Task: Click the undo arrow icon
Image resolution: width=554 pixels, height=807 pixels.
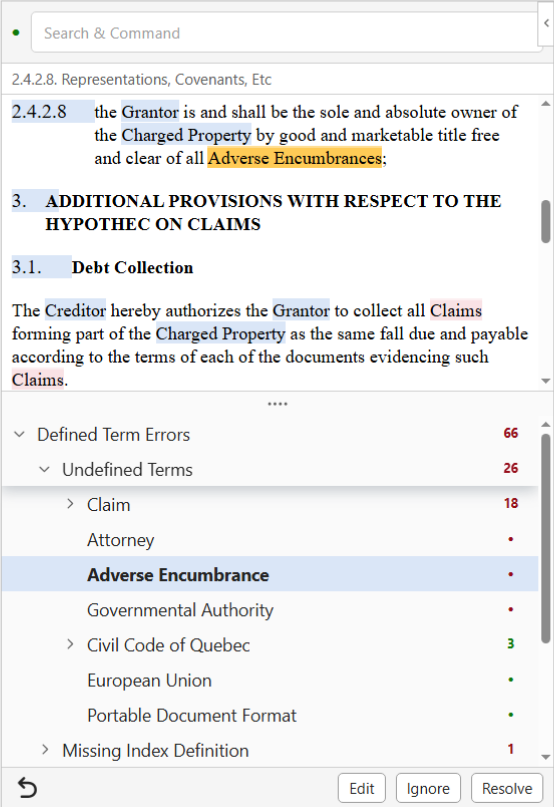Action: (x=27, y=787)
